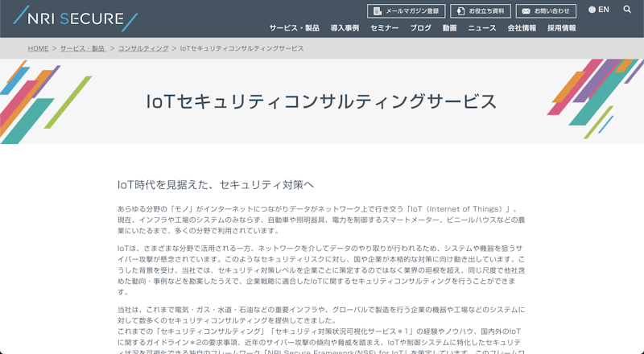Open the 導入事例 menu item

click(345, 28)
